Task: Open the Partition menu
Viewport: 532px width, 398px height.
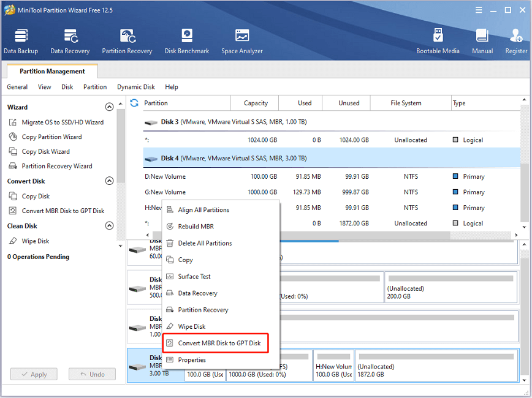Action: click(x=95, y=87)
